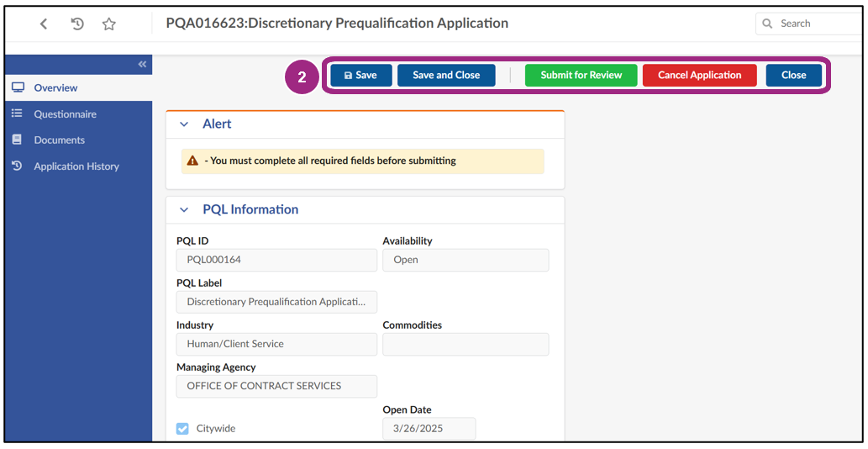The width and height of the screenshot is (868, 449).
Task: Toggle the Citywide checkbox
Action: 182,429
